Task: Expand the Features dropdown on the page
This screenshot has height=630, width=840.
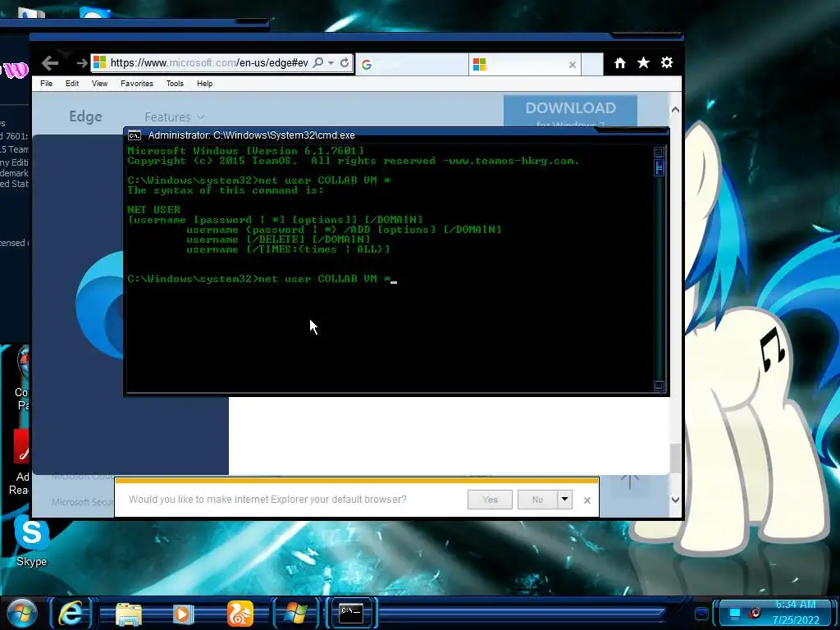Action: coord(174,116)
